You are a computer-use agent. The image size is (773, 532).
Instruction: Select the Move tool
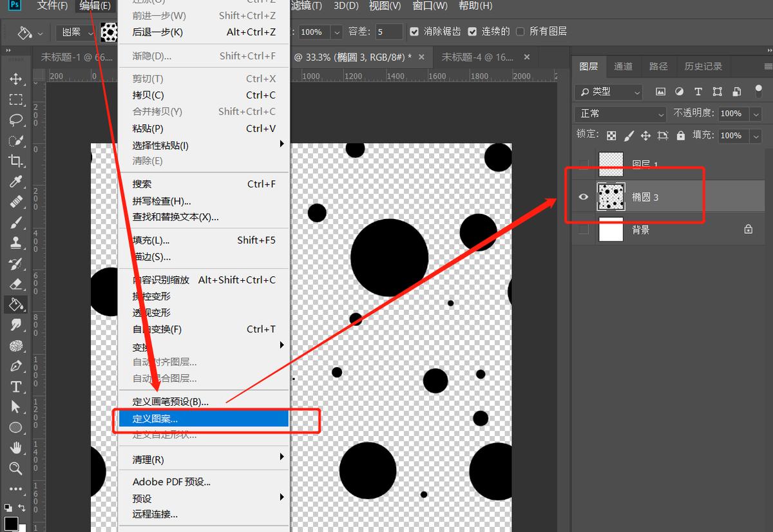(x=16, y=79)
